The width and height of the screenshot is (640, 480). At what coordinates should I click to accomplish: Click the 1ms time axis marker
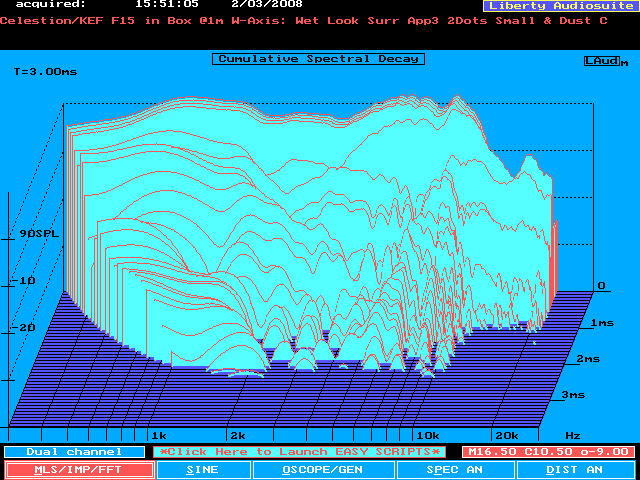pyautogui.click(x=602, y=323)
